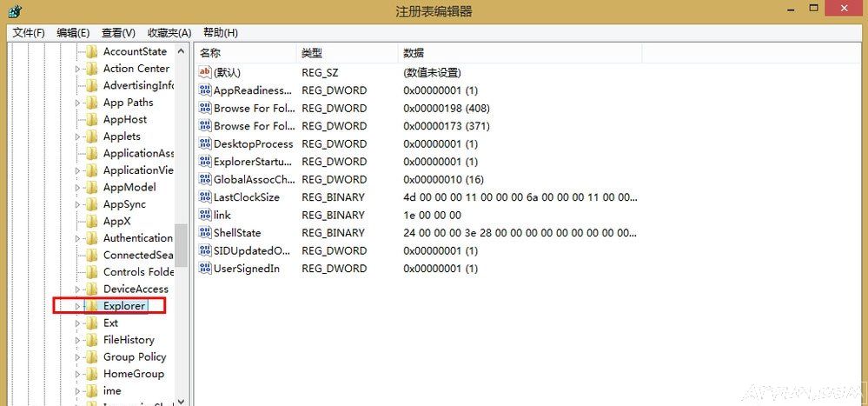Click the AppHost folder icon

click(x=91, y=120)
